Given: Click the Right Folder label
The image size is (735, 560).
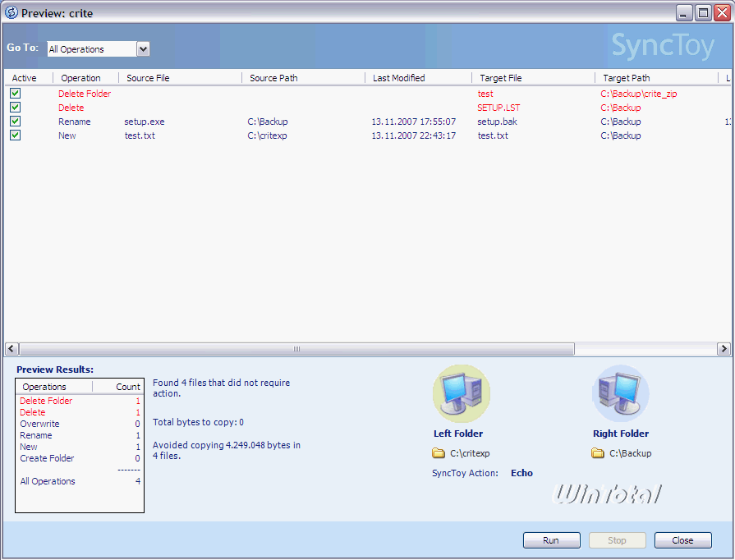Looking at the screenshot, I should point(621,434).
